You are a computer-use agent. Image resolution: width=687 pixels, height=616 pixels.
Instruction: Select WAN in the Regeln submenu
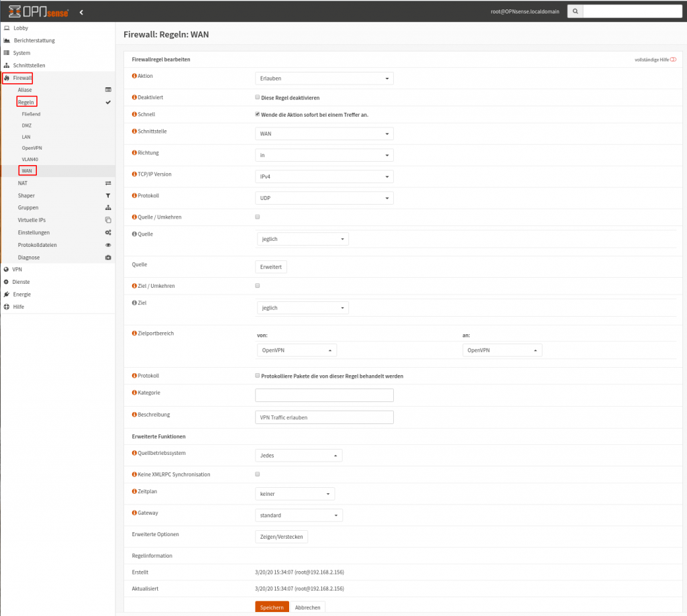point(27,170)
